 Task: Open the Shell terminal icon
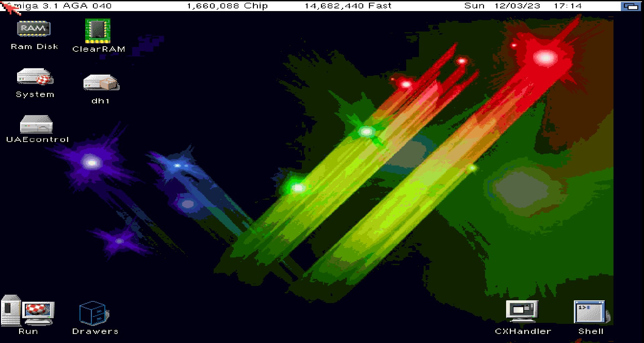pos(591,312)
